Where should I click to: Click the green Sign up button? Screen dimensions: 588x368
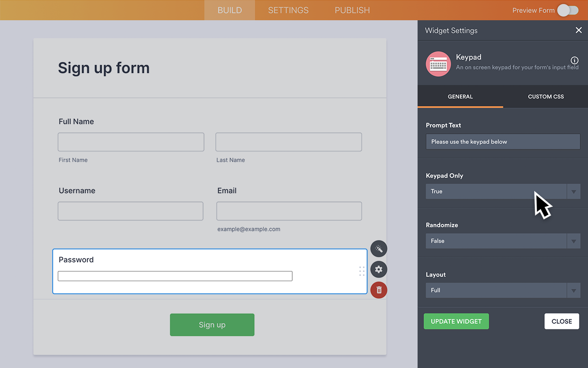(212, 324)
